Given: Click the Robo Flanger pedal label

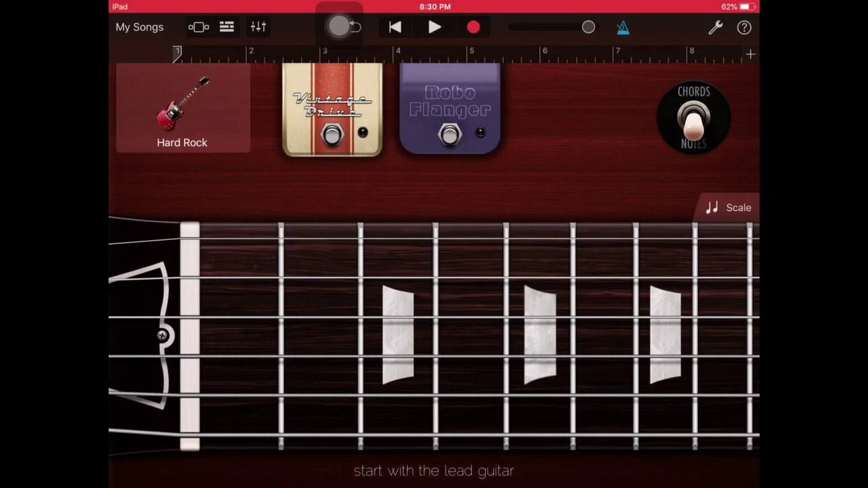Looking at the screenshot, I should 450,101.
